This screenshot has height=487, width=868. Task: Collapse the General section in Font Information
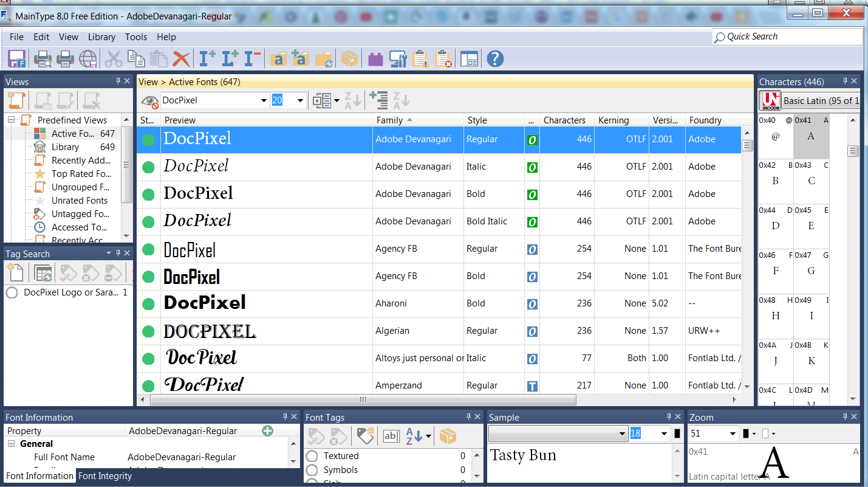click(11, 444)
